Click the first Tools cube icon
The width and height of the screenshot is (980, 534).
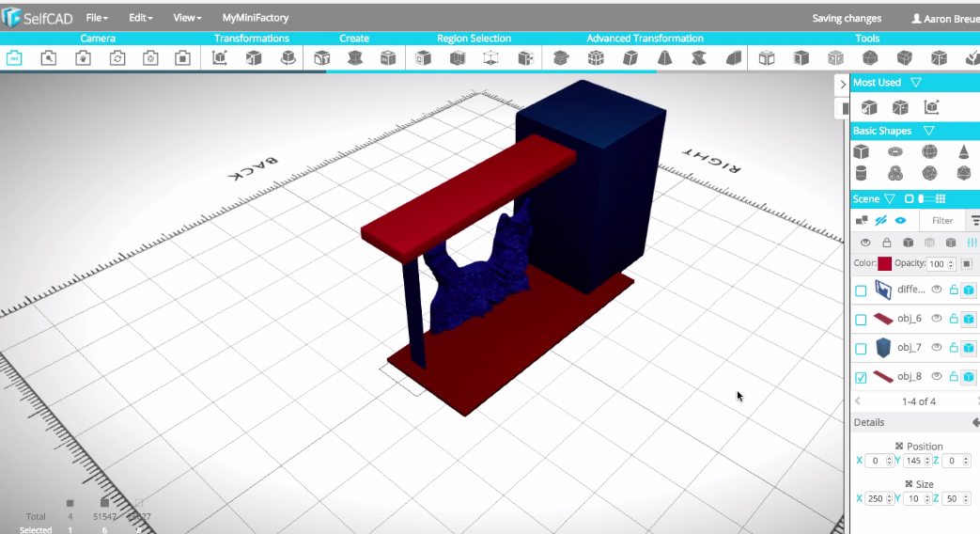[767, 58]
